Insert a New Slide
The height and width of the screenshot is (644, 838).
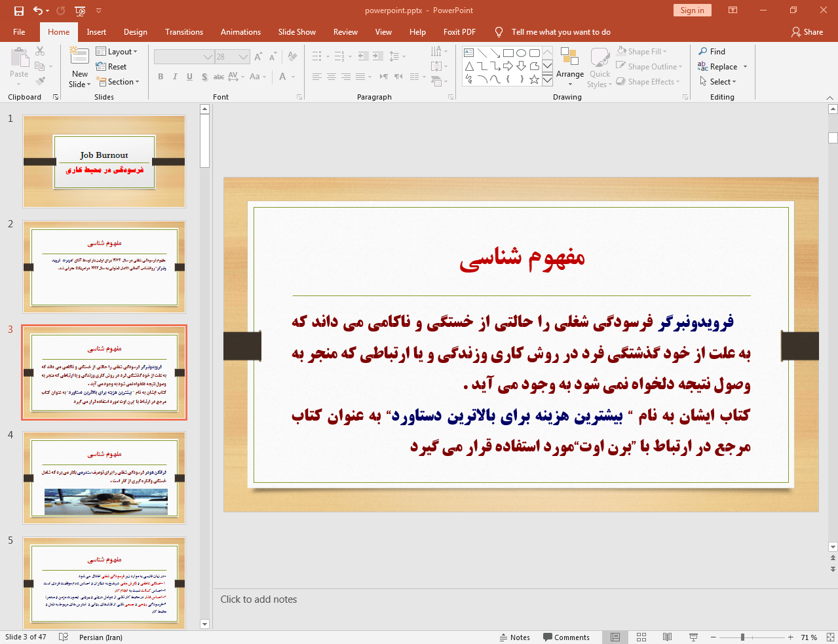(80, 67)
